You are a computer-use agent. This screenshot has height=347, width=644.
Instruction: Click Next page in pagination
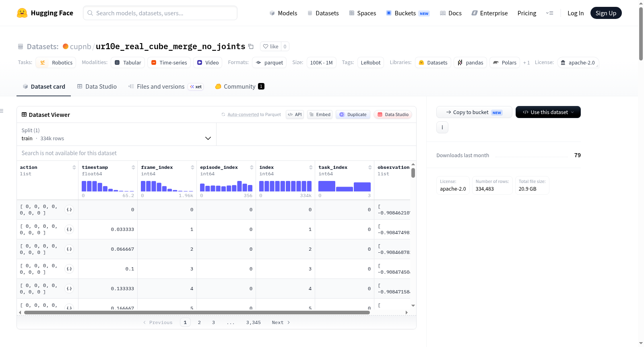(281, 322)
